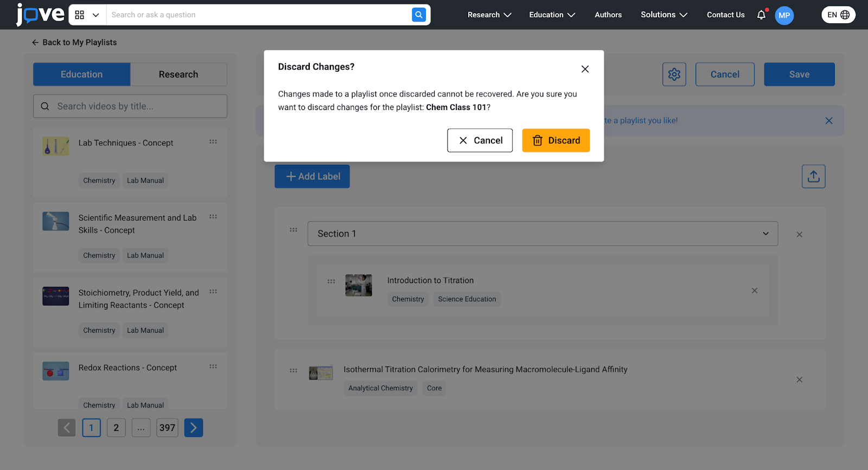Click Cancel in the Discard Changes dialog

(x=480, y=140)
